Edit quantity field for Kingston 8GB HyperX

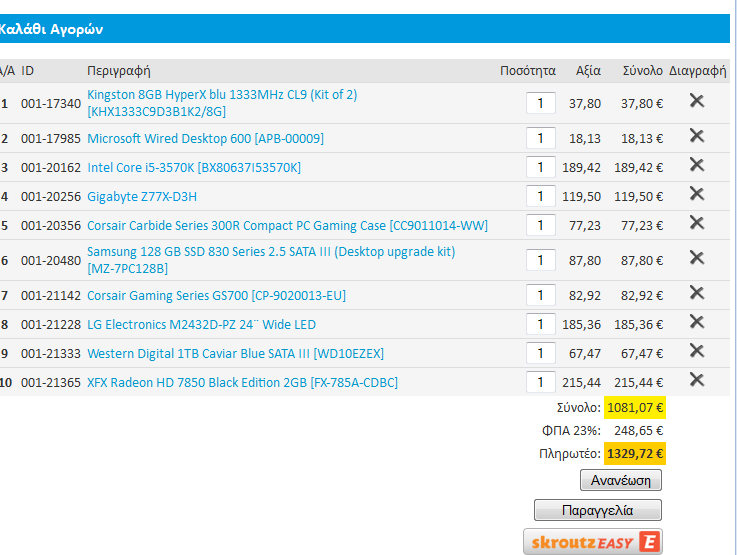pyautogui.click(x=541, y=103)
